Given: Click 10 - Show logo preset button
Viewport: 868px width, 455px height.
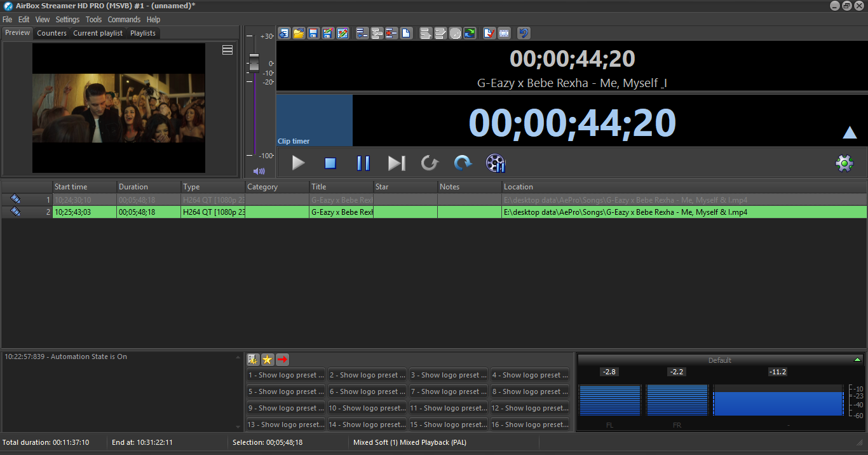Looking at the screenshot, I should [367, 408].
